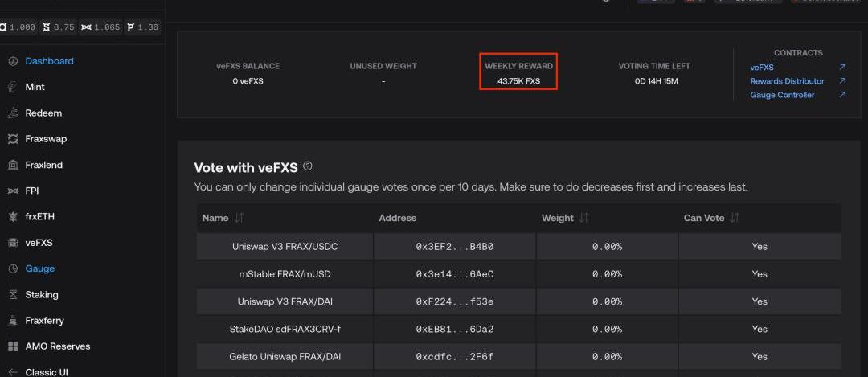Click the Mint icon in sidebar
The width and height of the screenshot is (868, 377).
click(13, 87)
